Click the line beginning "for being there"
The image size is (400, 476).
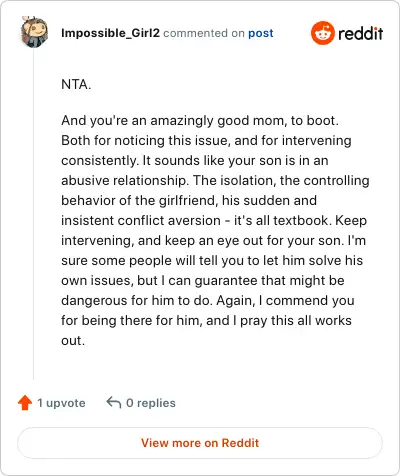coord(206,320)
